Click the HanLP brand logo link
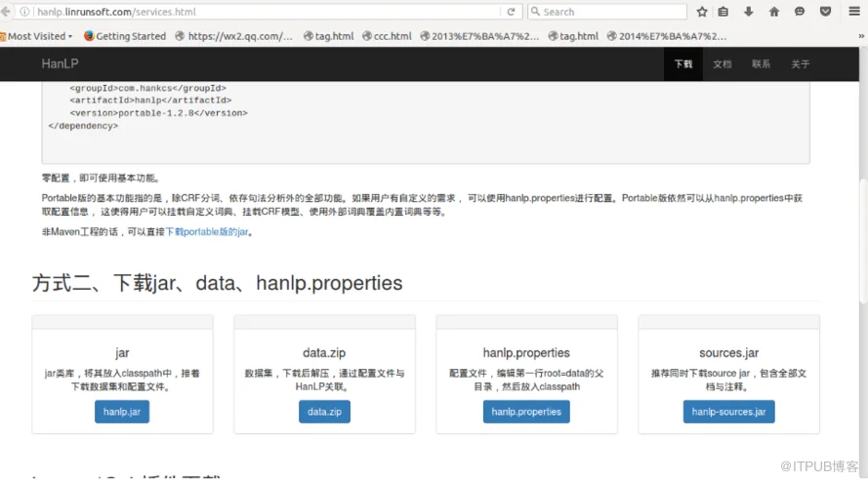This screenshot has height=481, width=868. (x=60, y=63)
